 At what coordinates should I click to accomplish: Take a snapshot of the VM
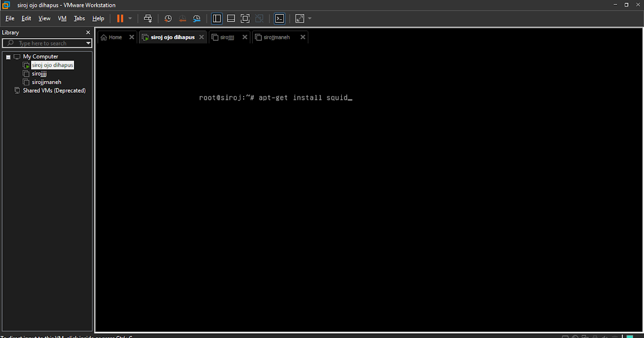pyautogui.click(x=168, y=18)
